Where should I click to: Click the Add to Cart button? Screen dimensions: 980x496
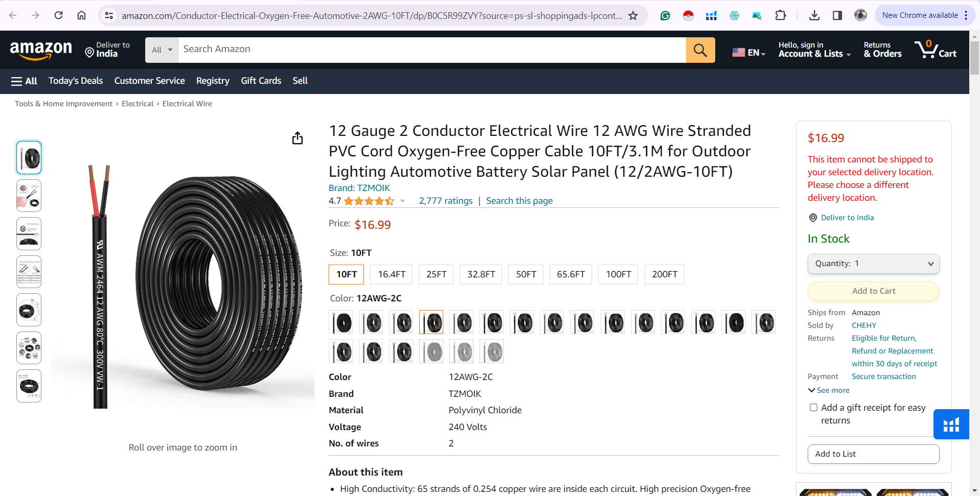(873, 291)
